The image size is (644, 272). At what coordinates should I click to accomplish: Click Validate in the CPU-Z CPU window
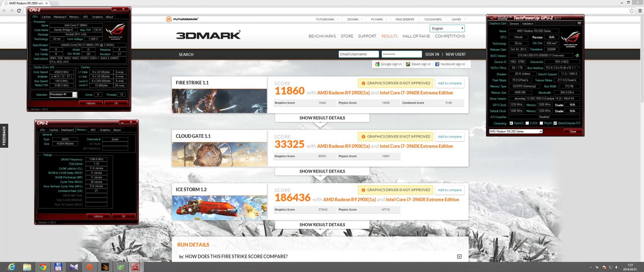coord(91,103)
